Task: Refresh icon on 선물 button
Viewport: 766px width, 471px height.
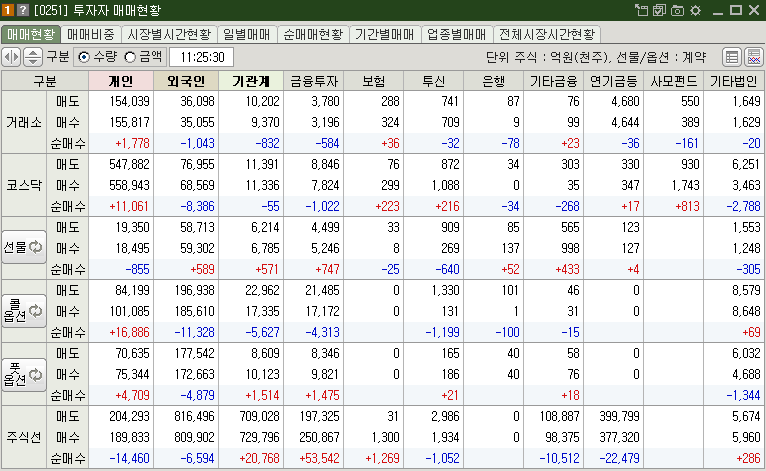Action: 36,247
